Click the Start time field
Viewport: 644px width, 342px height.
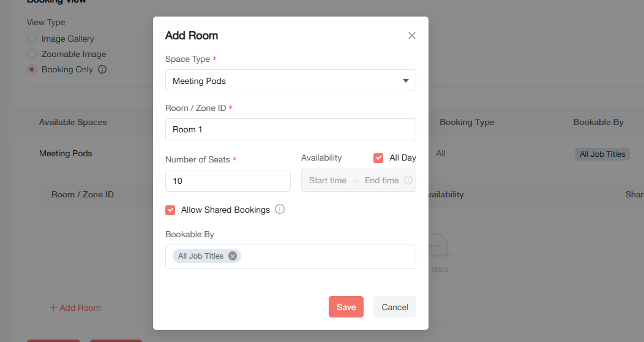click(x=328, y=181)
